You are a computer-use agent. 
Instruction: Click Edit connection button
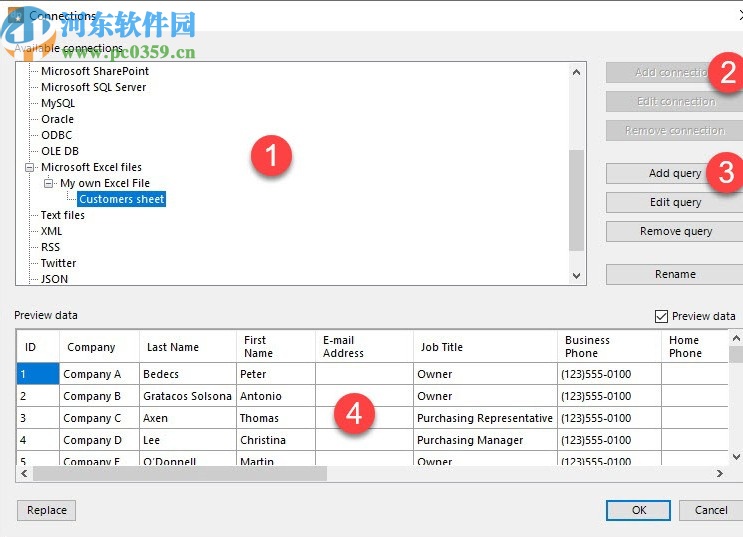(x=676, y=101)
